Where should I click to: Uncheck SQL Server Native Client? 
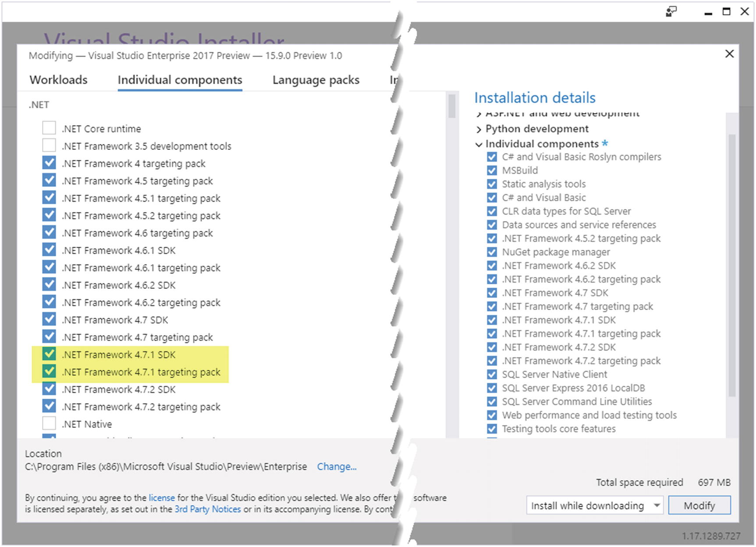point(492,374)
